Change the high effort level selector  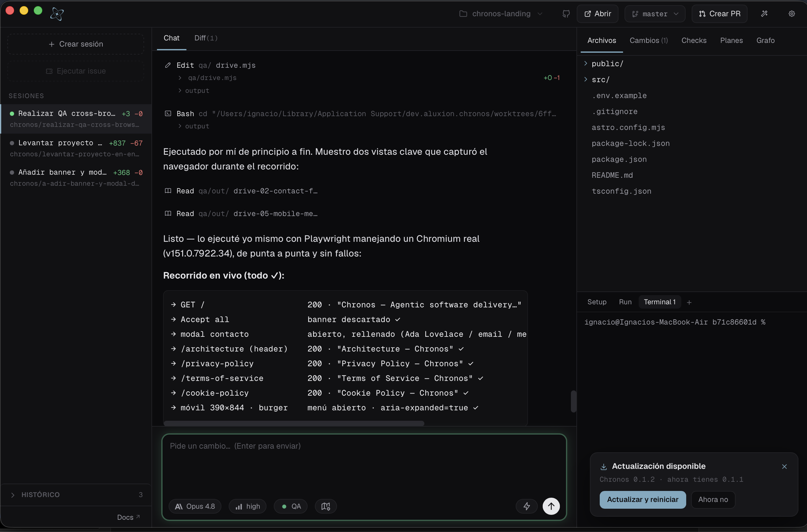[x=248, y=506]
